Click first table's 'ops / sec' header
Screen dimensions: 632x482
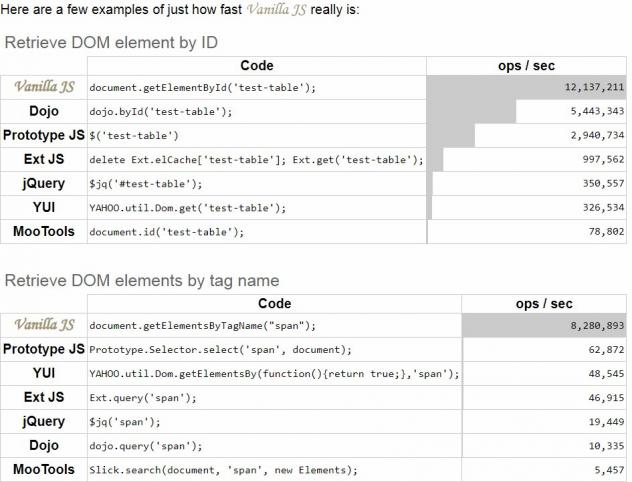tap(526, 65)
